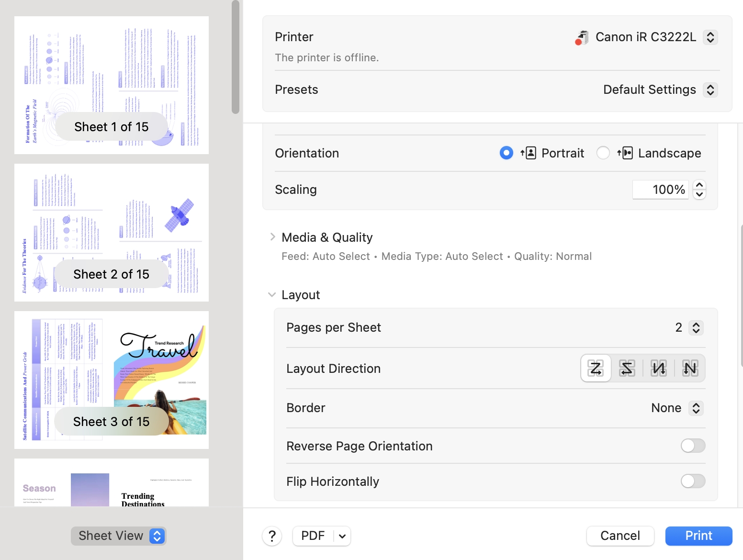Click the landscape orientation page icon

625,153
